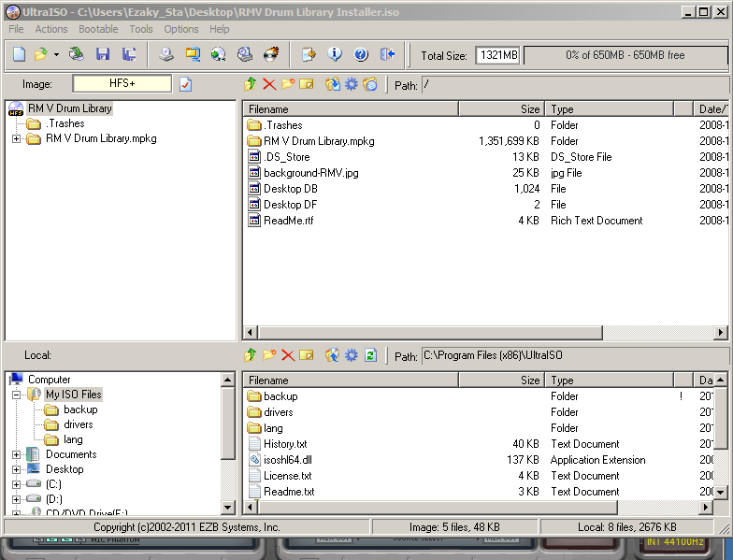Screen dimensions: 733x560
Task: Open the Bootable menu
Action: click(98, 29)
